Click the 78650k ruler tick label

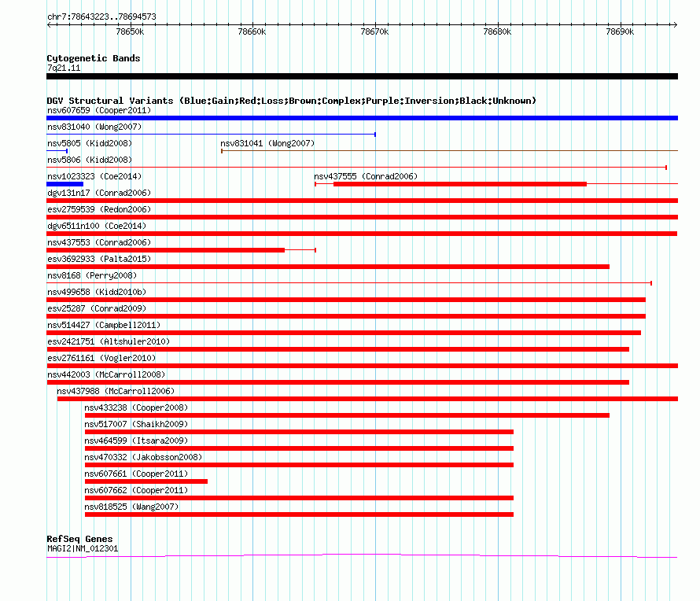[130, 31]
